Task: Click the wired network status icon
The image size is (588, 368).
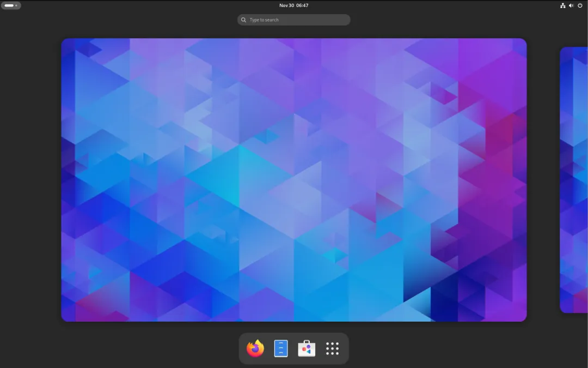Action: (563, 5)
